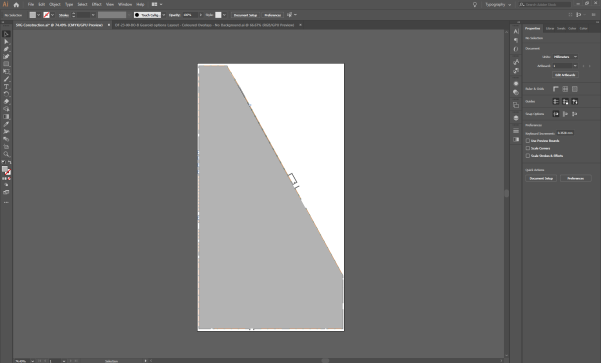Select the Eraser tool
601x363 pixels.
point(6,102)
